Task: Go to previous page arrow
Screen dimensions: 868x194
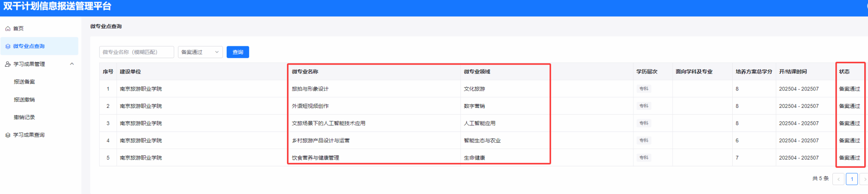Action: [838, 179]
